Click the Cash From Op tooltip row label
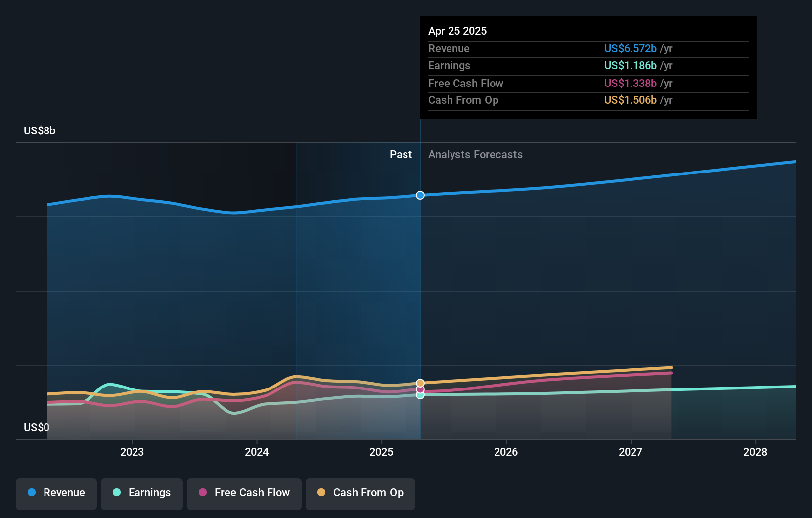The image size is (812, 518). pos(463,100)
